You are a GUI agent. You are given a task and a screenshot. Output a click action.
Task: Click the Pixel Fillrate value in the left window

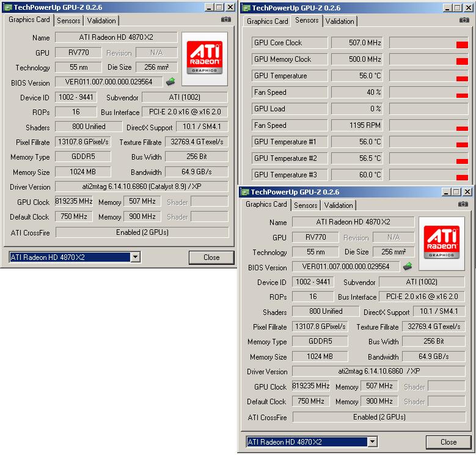click(83, 142)
